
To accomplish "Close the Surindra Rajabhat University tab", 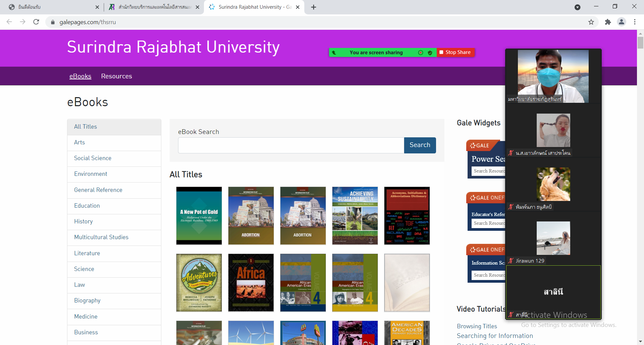I will 298,7.
